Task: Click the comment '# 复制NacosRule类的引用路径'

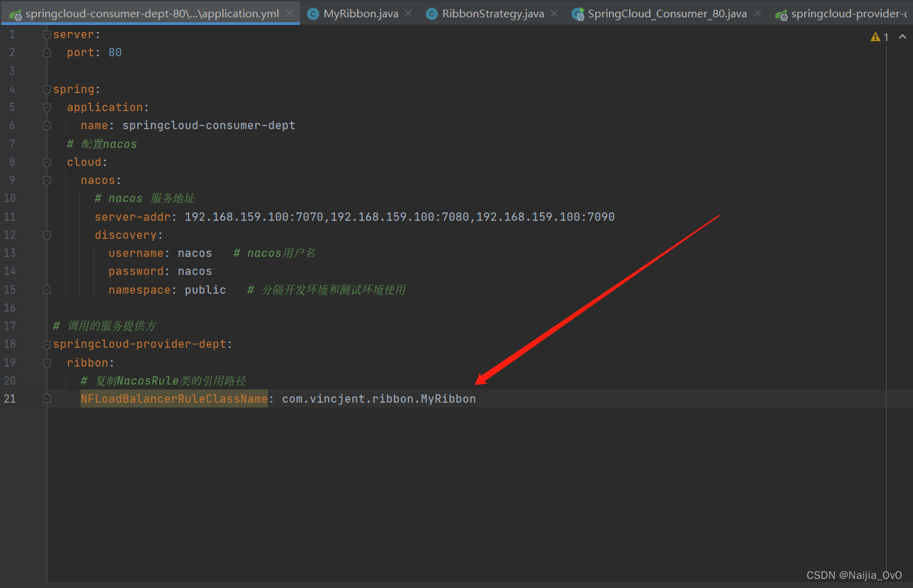Action: tap(163, 380)
